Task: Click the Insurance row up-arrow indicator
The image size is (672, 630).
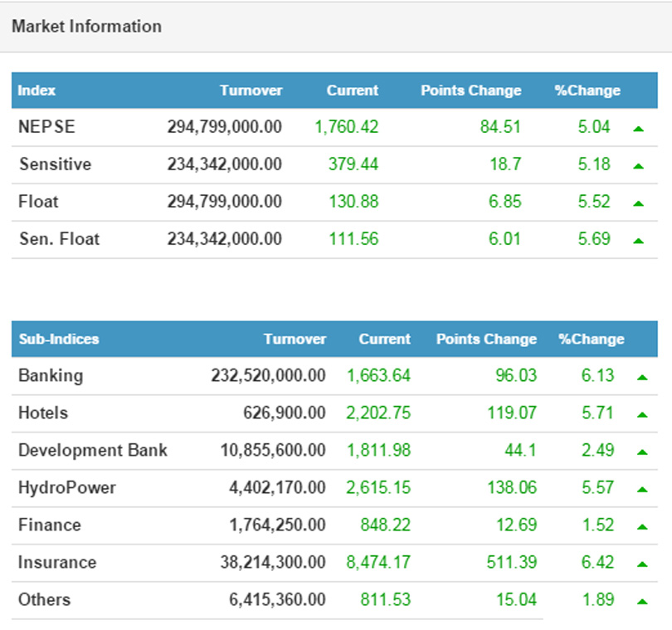Action: [642, 564]
